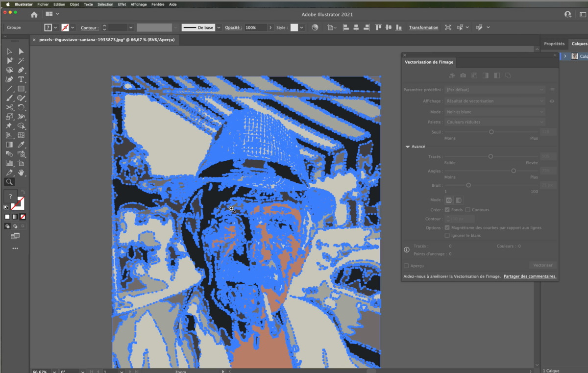Swap fill and stroke colors arrow

(x=23, y=192)
